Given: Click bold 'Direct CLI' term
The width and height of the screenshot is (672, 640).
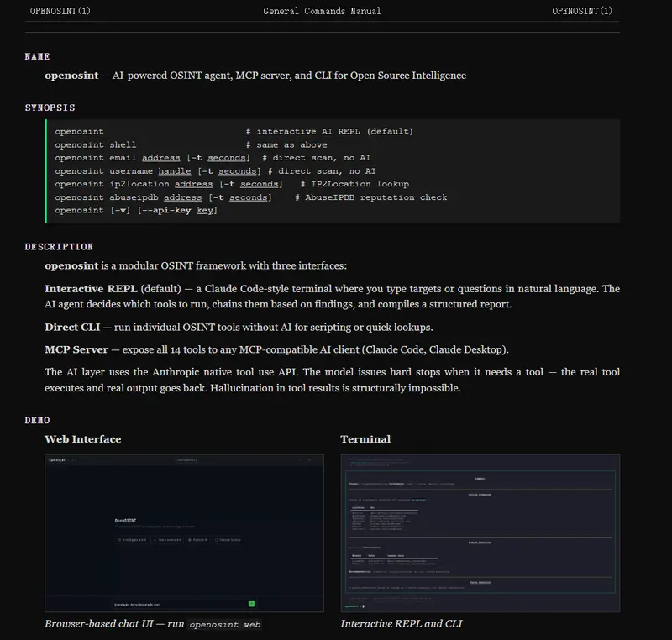Looking at the screenshot, I should (x=72, y=328).
